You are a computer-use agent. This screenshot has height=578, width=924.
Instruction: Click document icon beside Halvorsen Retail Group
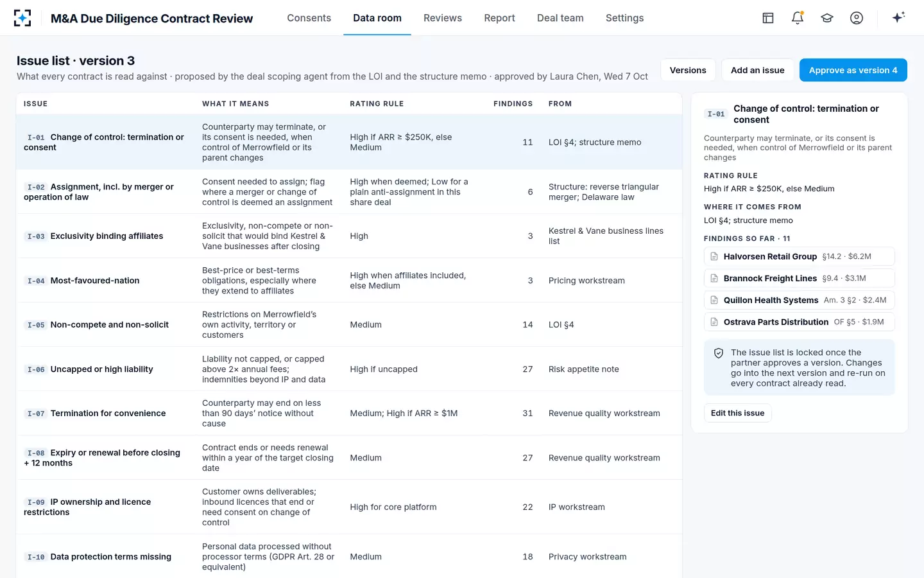[714, 256]
